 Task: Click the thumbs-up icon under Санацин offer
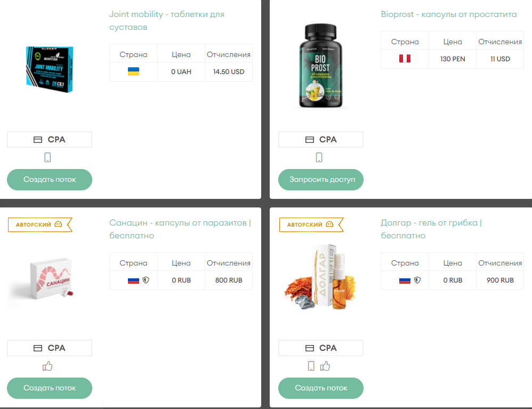coord(47,366)
